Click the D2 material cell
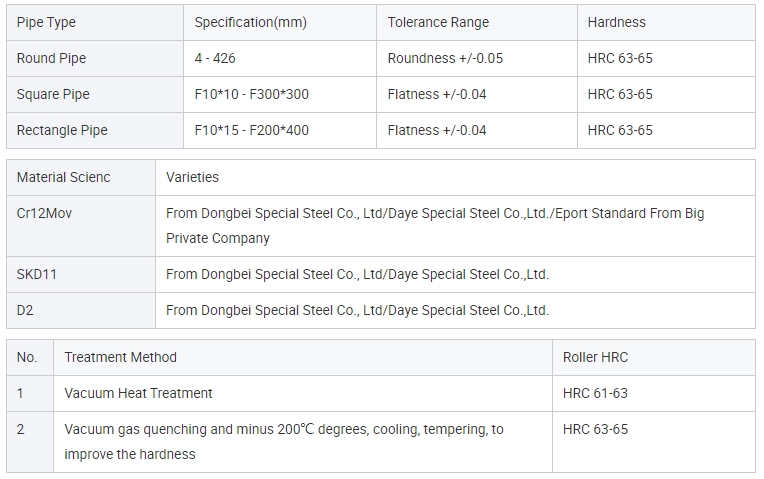764x479 pixels. click(x=81, y=310)
